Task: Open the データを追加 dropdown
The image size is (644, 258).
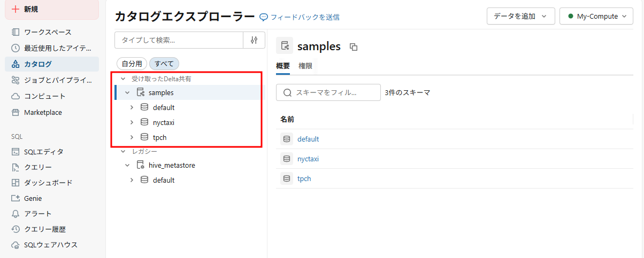Action: tap(520, 17)
